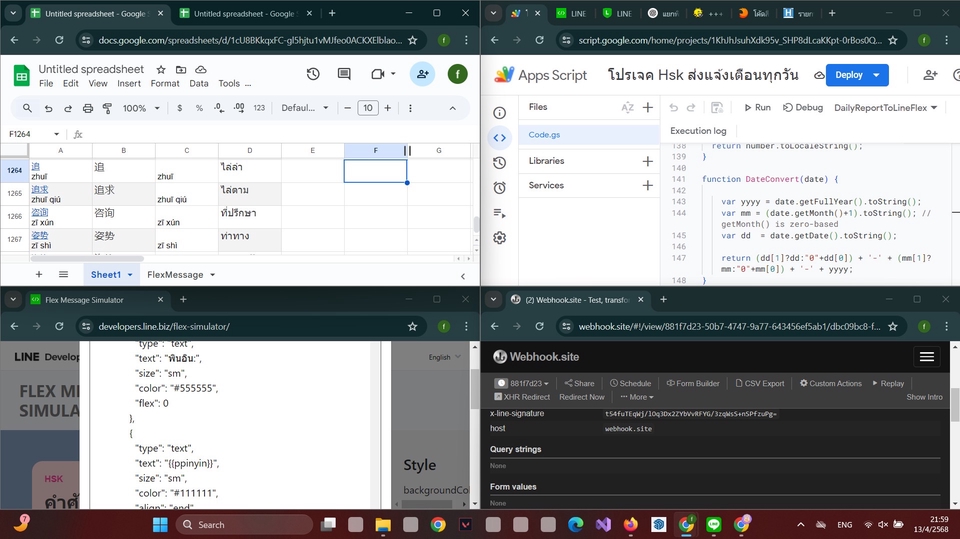Click Run in Apps Script
This screenshot has width=960, height=539.
tap(757, 107)
